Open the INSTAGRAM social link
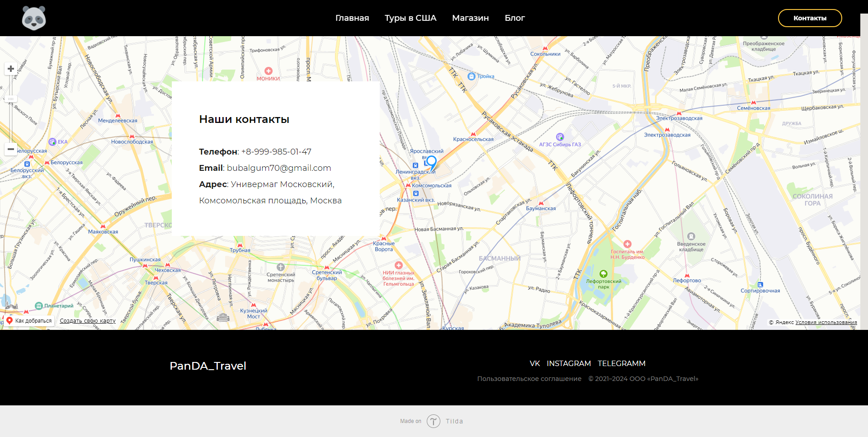 pyautogui.click(x=569, y=363)
